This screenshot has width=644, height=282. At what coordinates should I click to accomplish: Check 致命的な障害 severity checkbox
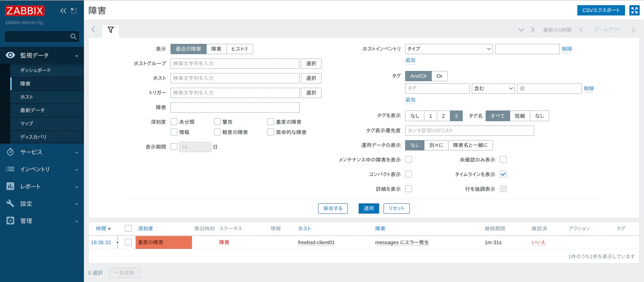coord(271,132)
